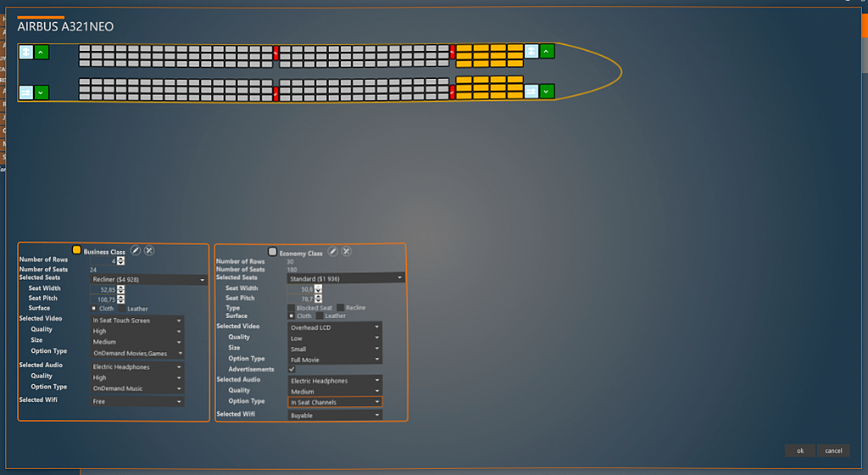Click the front green up-arrow button

(547, 52)
